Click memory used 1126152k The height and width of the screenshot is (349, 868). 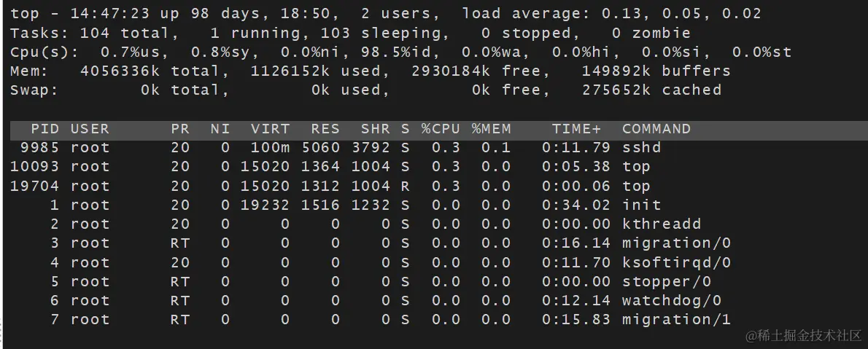click(290, 71)
